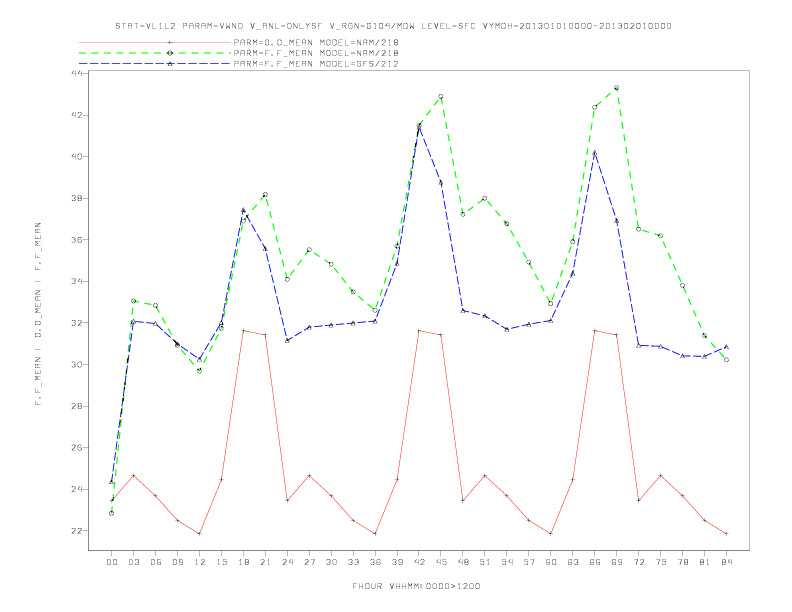
Task: Click green NAM circle marker at hour 72
Action: (x=638, y=229)
